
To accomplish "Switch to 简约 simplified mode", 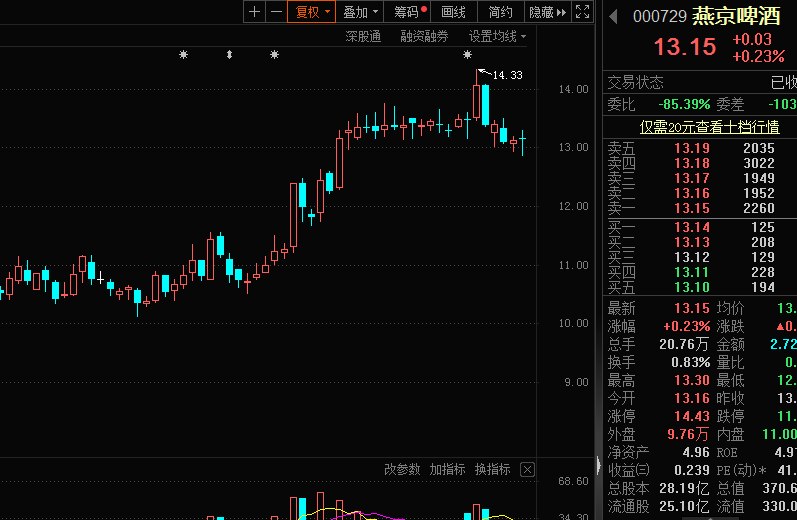I will 501,12.
